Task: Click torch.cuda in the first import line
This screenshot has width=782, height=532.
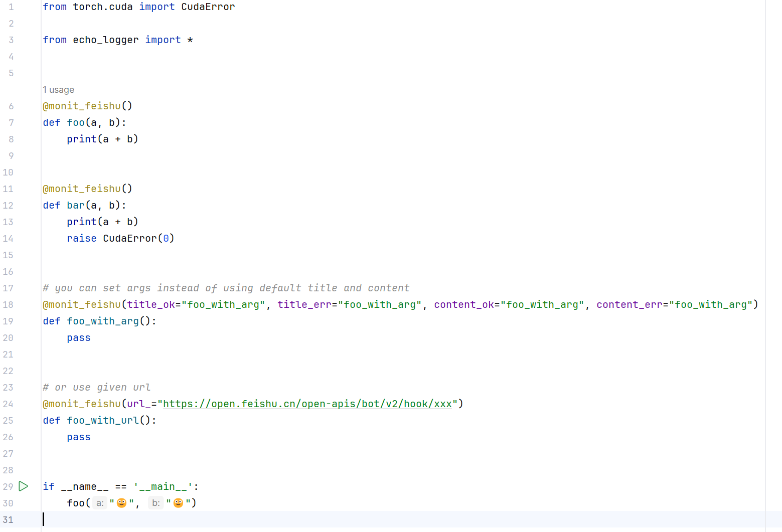Action: [102, 7]
